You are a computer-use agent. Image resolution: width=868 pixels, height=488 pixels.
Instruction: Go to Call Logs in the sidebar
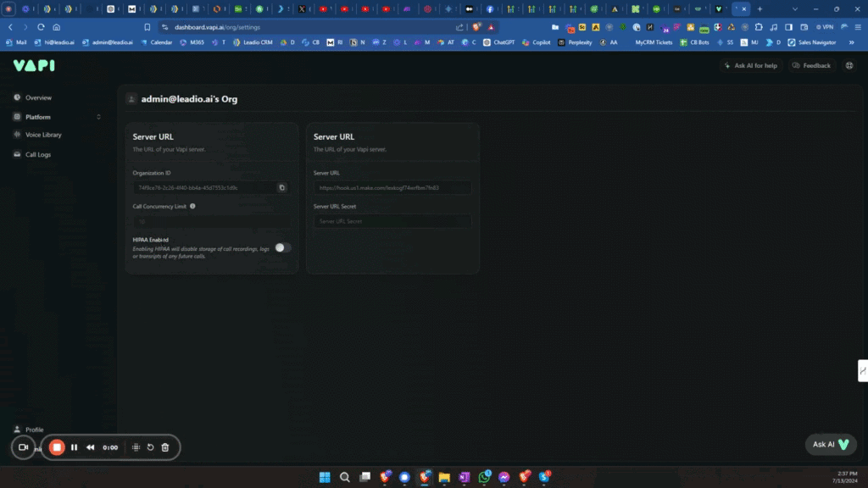(x=38, y=155)
